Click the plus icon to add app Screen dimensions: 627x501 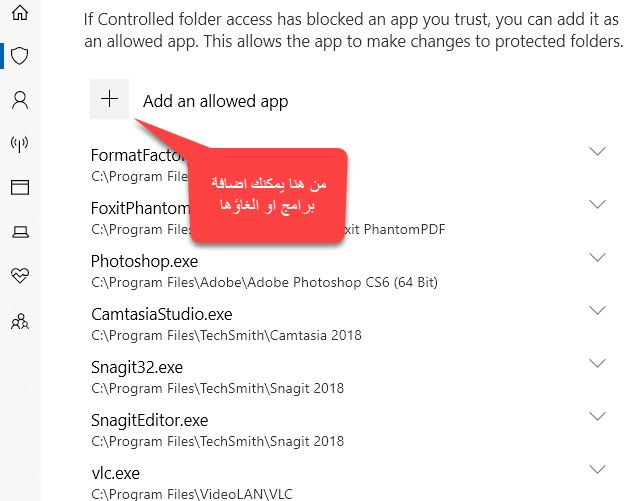click(x=109, y=100)
